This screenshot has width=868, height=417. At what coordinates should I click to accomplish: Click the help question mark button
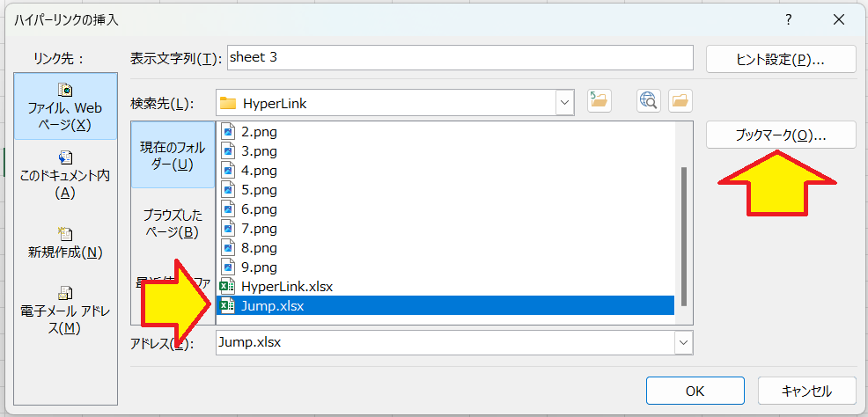(788, 18)
